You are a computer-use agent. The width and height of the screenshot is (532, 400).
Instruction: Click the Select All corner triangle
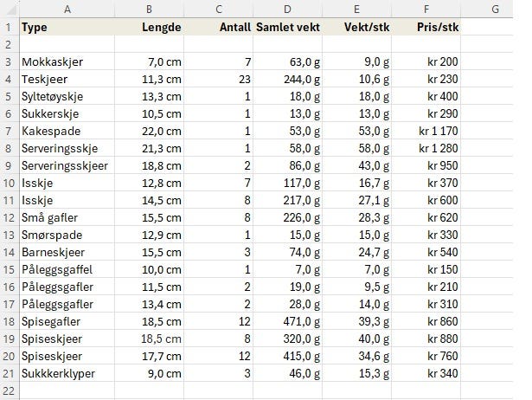coord(9,9)
